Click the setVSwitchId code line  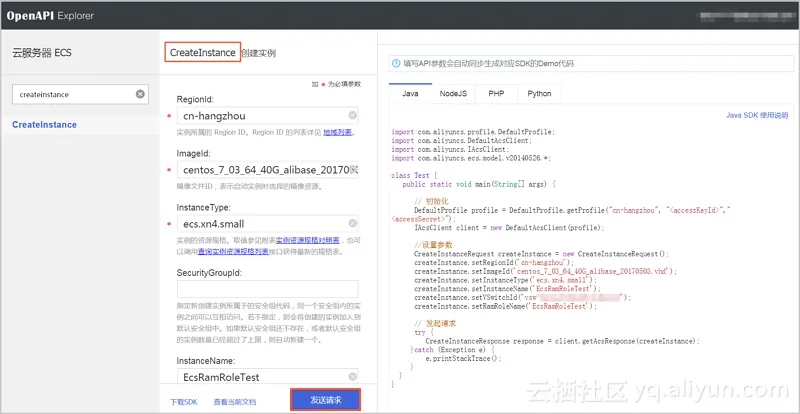[x=522, y=298]
